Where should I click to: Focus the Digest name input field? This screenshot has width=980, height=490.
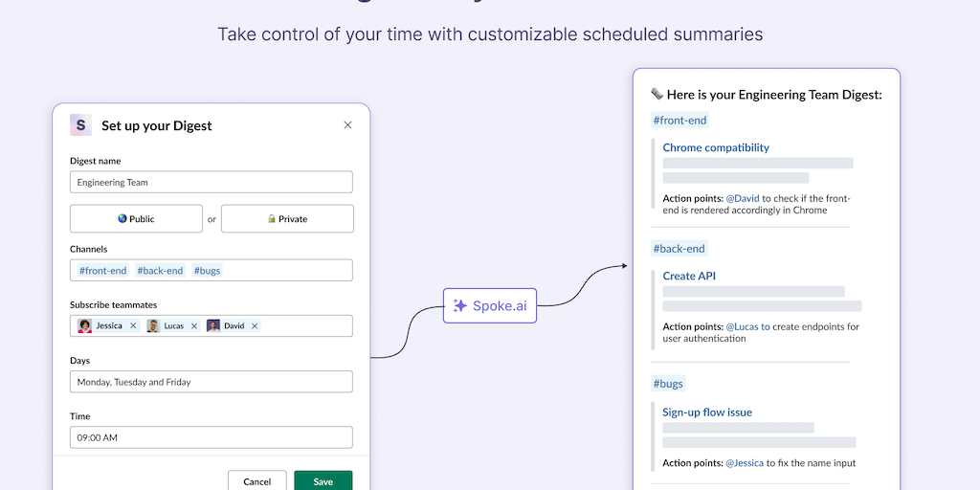pyautogui.click(x=211, y=182)
